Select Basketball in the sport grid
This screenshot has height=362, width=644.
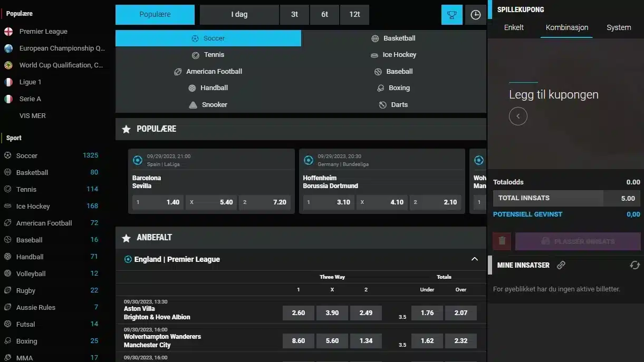[x=393, y=38]
